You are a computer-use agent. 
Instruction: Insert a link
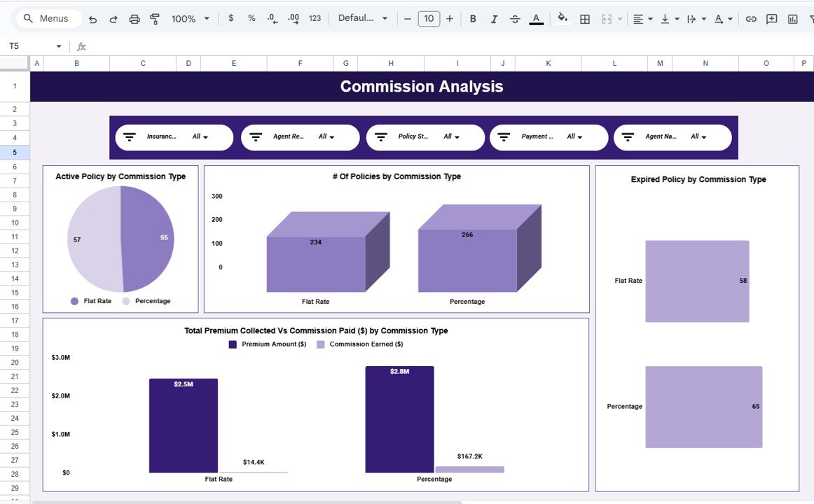751,18
